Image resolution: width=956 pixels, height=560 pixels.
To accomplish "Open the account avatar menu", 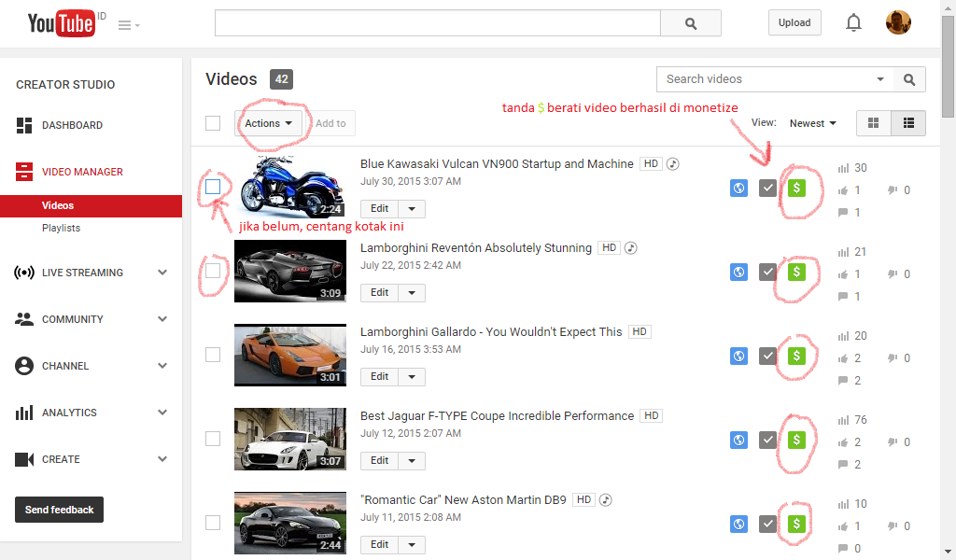I will 898,22.
